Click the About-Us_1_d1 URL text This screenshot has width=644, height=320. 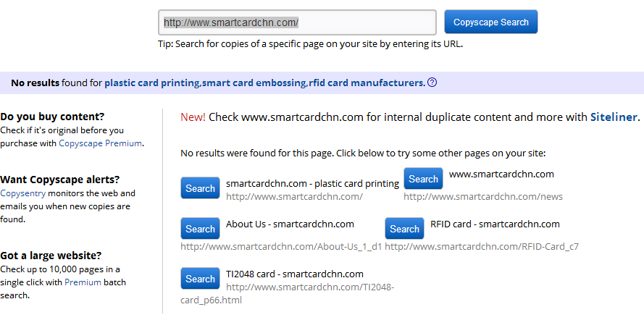coord(281,247)
